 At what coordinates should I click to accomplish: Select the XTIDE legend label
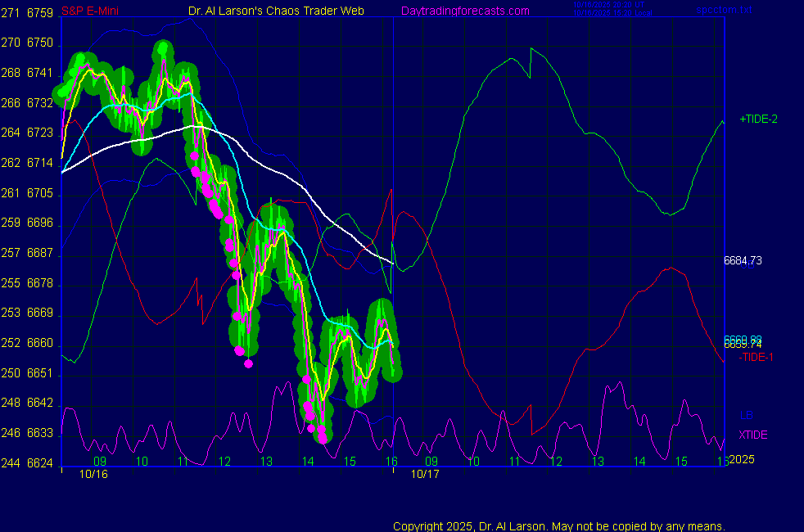753,435
